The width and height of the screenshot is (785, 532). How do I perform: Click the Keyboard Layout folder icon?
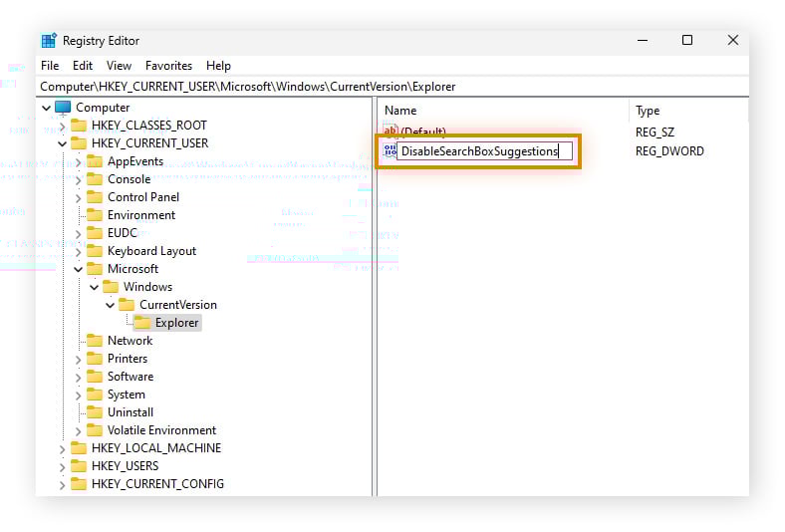[x=95, y=251]
